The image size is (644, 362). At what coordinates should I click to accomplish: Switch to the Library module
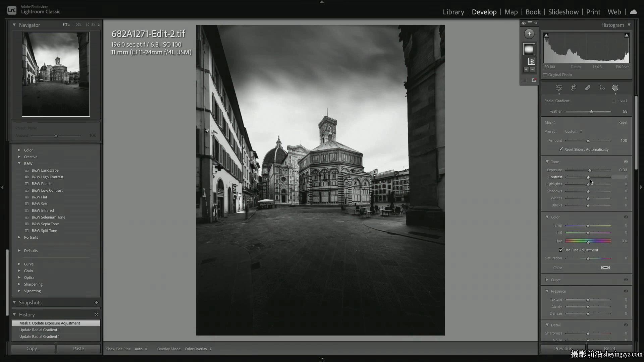[x=453, y=12]
